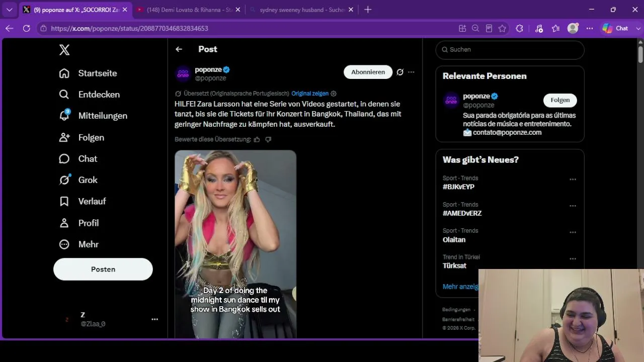Click the X logo in the sidebar

[64, 50]
